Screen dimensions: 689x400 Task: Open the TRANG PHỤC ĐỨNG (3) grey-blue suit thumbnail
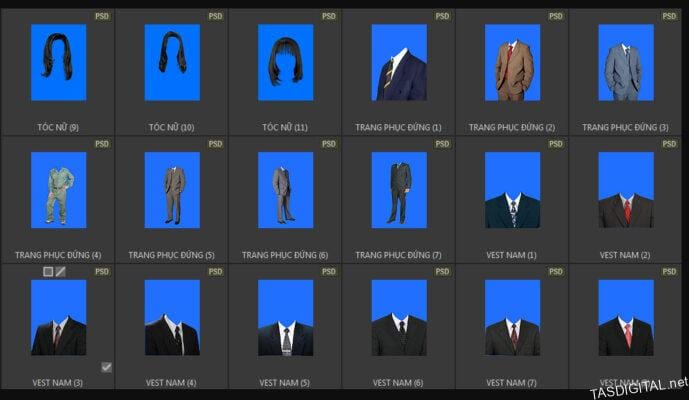click(626, 62)
